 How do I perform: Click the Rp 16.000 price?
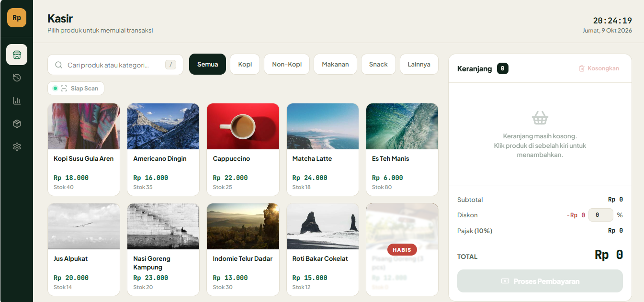click(x=151, y=178)
